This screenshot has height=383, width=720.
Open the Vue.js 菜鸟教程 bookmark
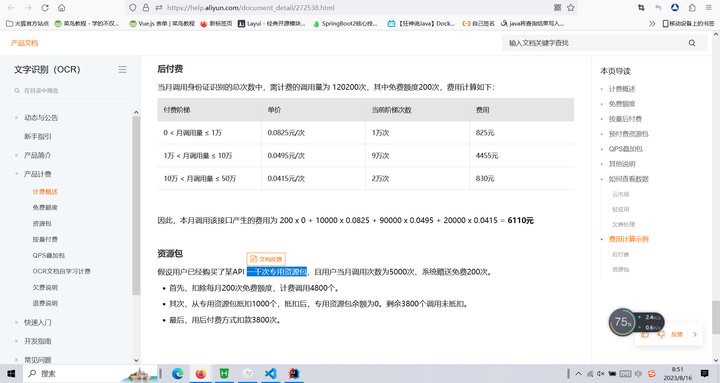click(162, 23)
